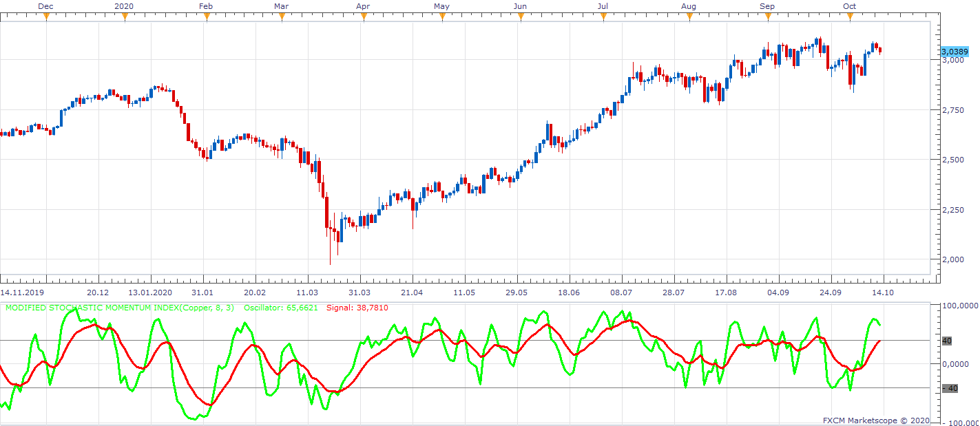The image size is (980, 426).
Task: Click the red Signal value 38,7810
Action: [372, 308]
